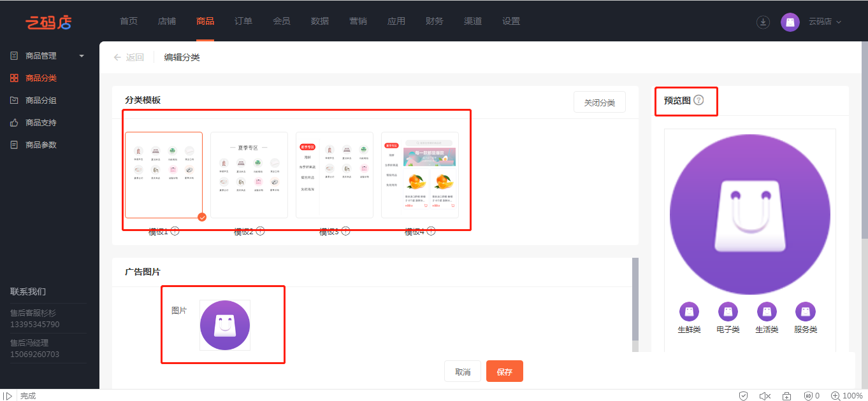
Task: Click phone number 13395345790
Action: click(x=35, y=325)
